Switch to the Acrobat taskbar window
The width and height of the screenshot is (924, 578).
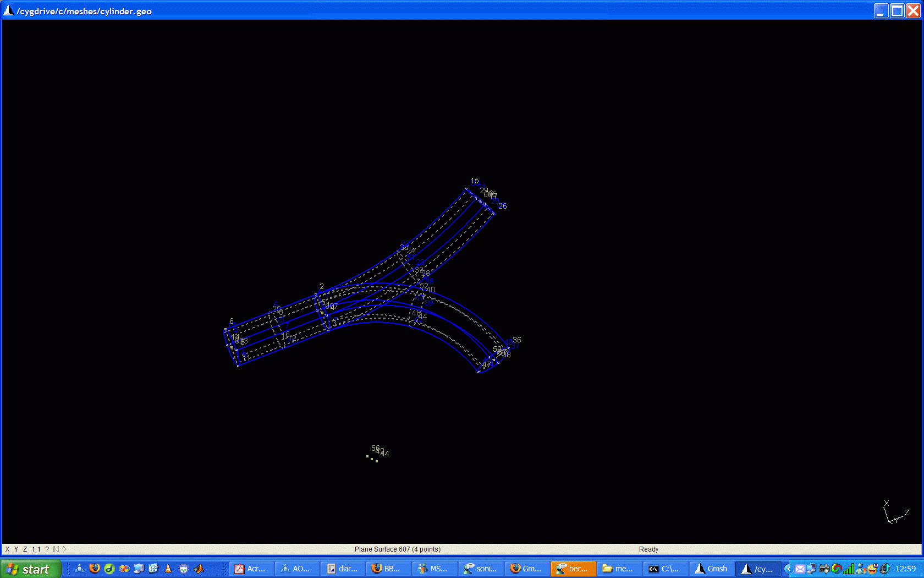tap(251, 569)
